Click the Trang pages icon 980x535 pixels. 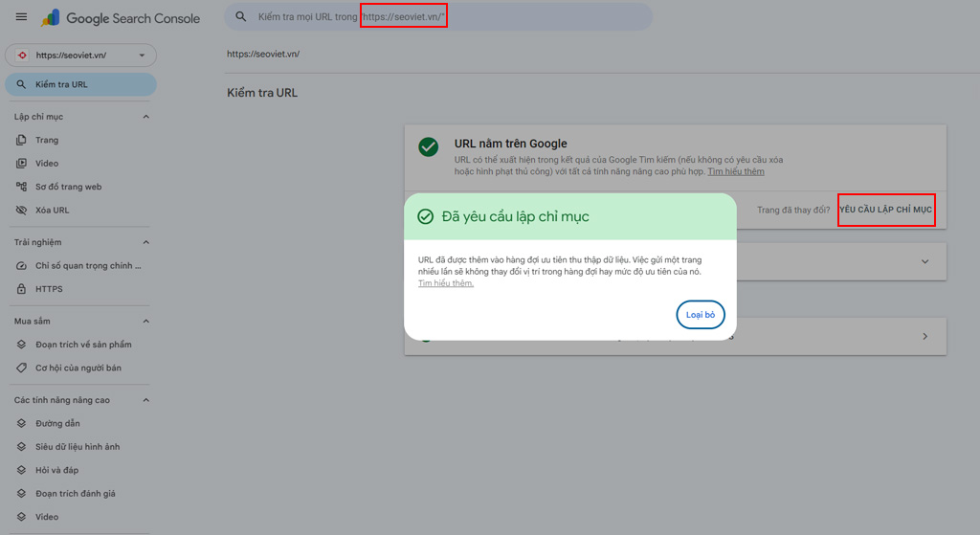(21, 140)
